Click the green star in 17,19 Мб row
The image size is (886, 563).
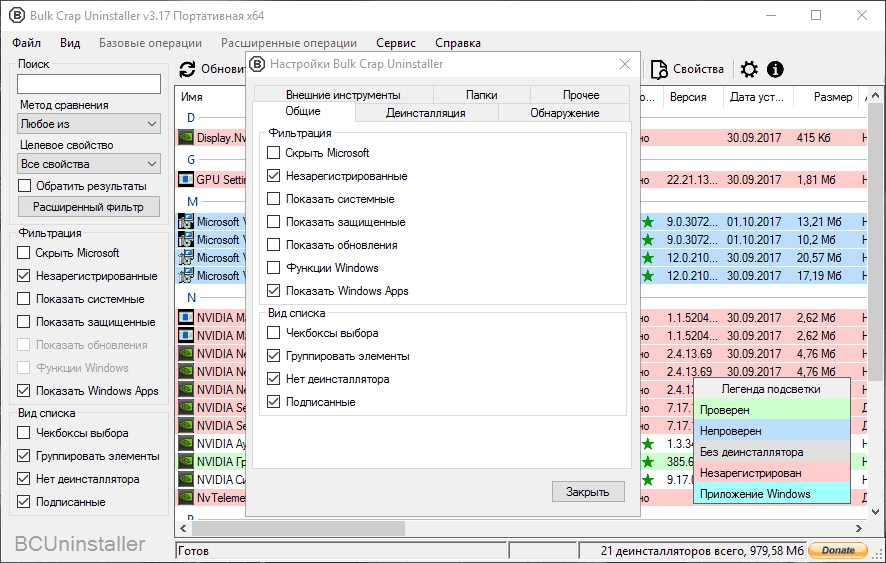pos(648,276)
